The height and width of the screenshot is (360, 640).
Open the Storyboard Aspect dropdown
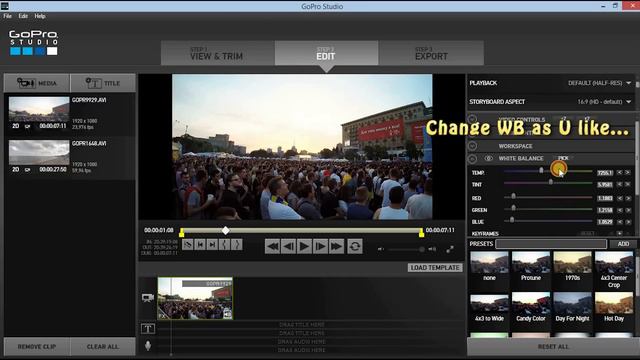(x=604, y=102)
